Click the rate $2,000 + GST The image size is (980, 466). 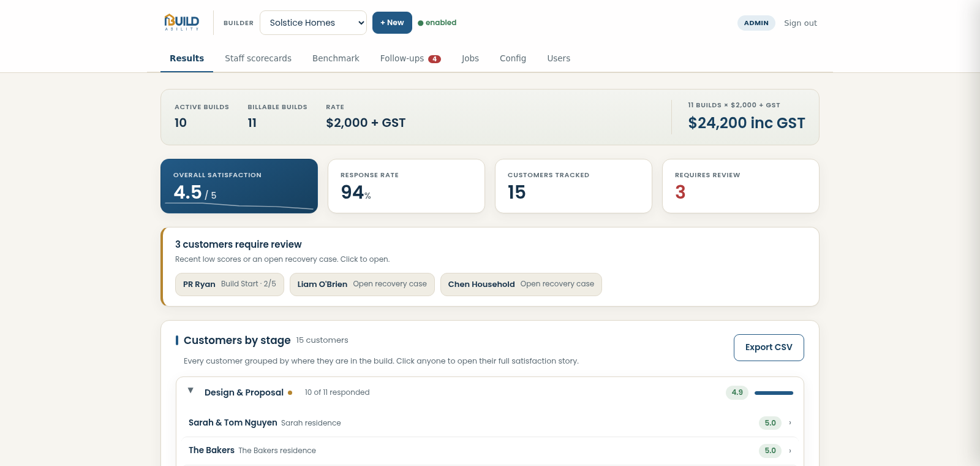point(366,123)
